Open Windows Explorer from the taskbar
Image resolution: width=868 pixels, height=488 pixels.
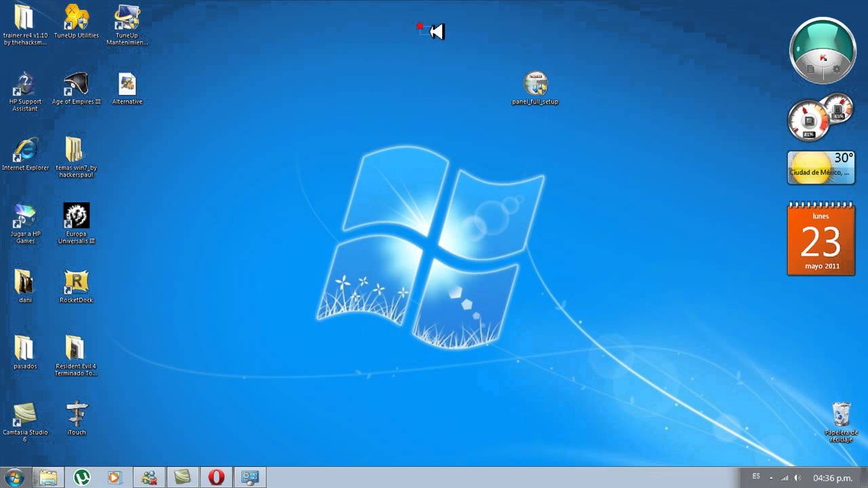tap(48, 477)
